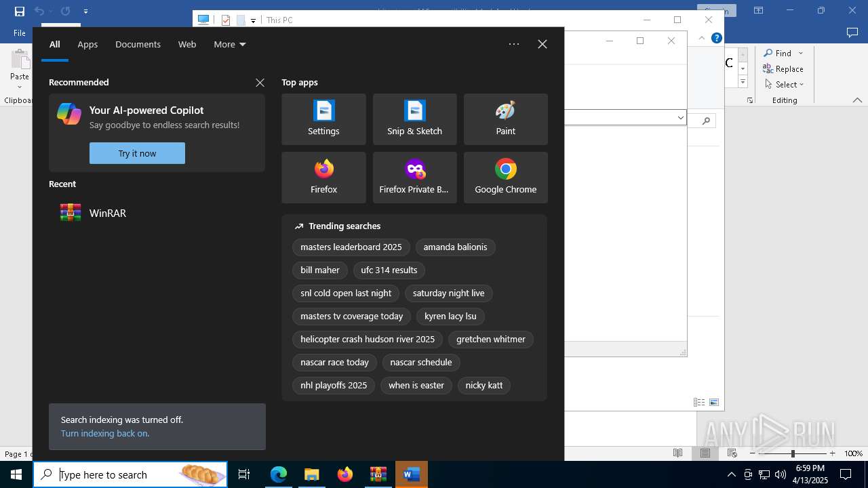Switch to Word on taskbar
Image resolution: width=868 pixels, height=488 pixels.
click(411, 474)
